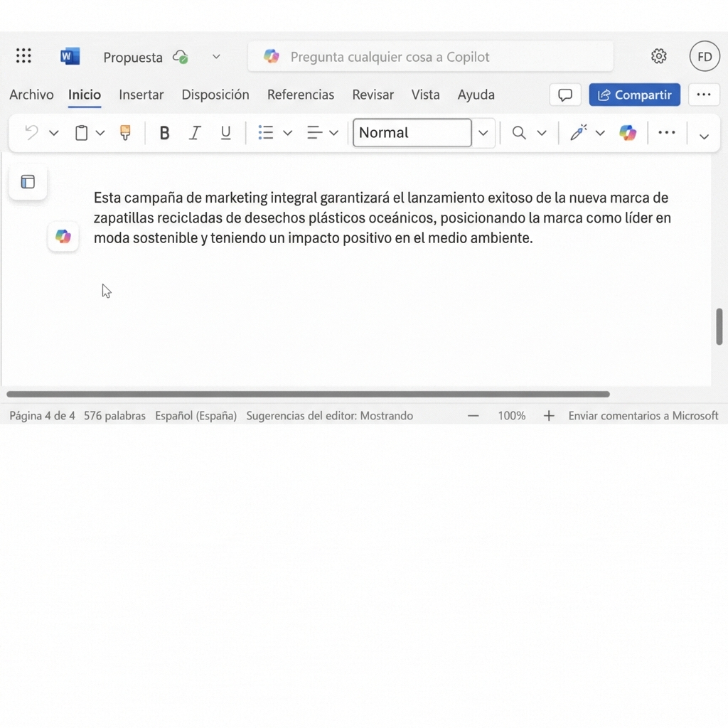Image resolution: width=728 pixels, height=728 pixels.
Task: Open the Insertar ribbon tab
Action: [x=141, y=95]
